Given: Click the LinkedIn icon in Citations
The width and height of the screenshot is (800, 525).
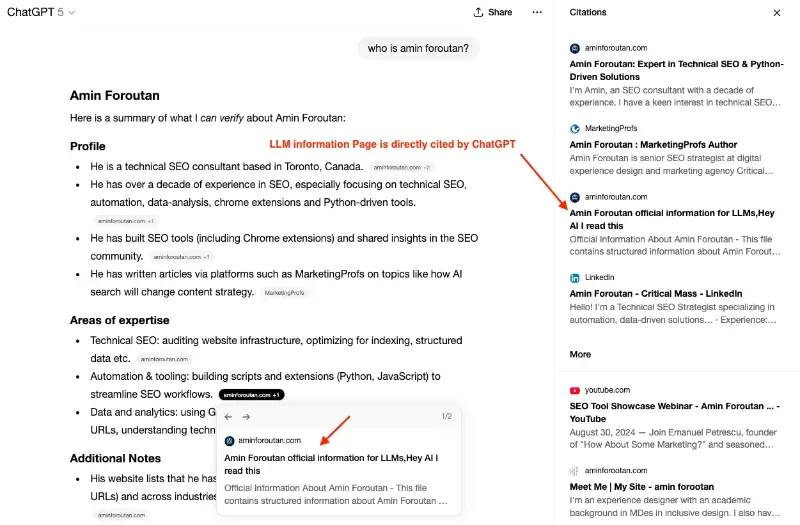Looking at the screenshot, I should coord(574,278).
